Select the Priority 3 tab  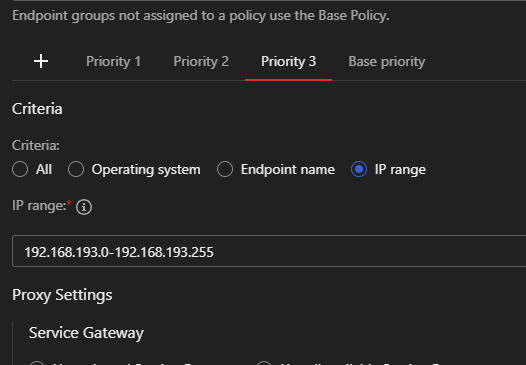pos(288,61)
